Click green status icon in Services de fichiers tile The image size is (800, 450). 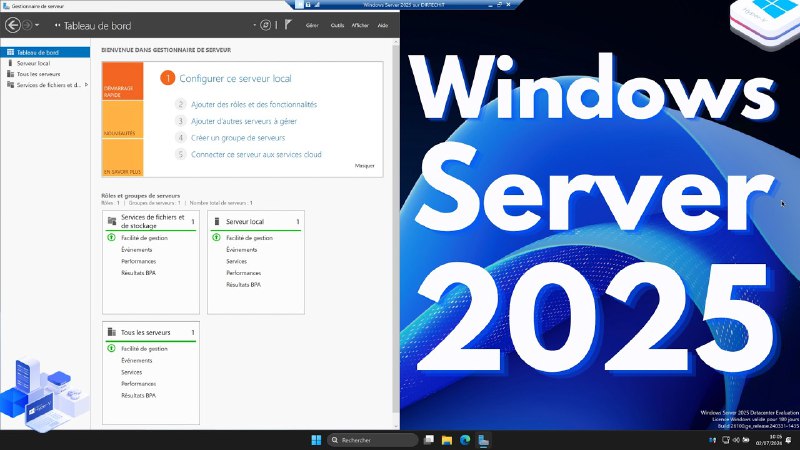pyautogui.click(x=111, y=237)
